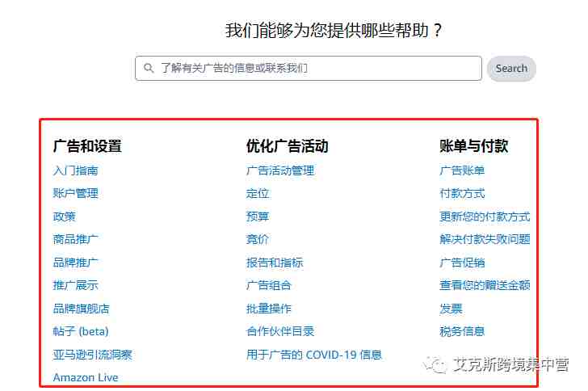The width and height of the screenshot is (588, 391).
Task: Open the 账户管理 link
Action: coord(75,194)
